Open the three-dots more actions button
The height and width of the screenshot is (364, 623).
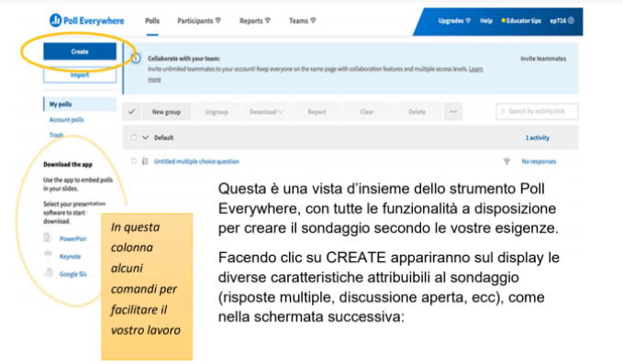pos(453,112)
